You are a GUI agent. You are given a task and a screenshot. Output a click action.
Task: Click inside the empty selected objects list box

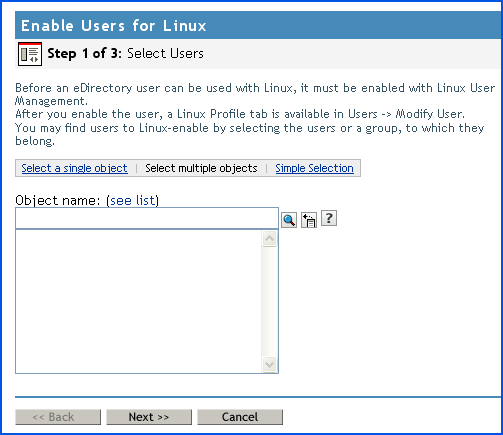tap(139, 301)
